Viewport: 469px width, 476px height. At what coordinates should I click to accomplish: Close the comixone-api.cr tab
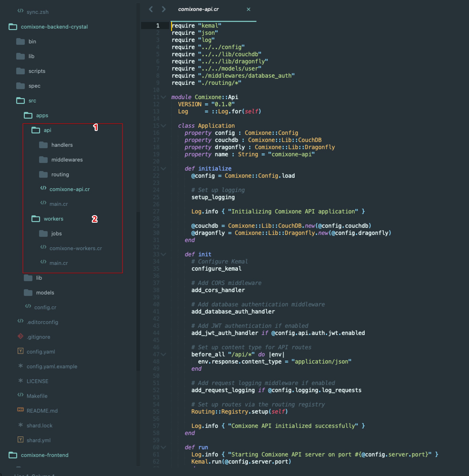pyautogui.click(x=249, y=9)
